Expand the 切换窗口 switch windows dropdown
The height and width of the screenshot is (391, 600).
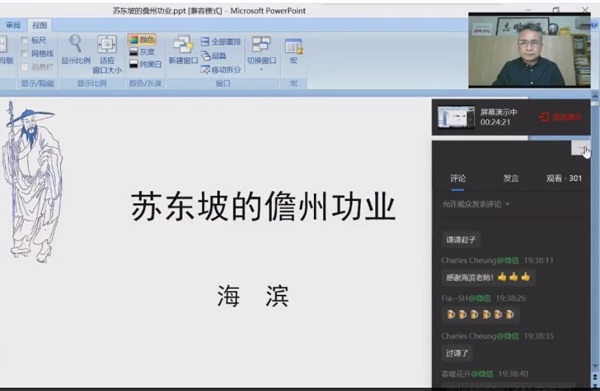tap(261, 70)
